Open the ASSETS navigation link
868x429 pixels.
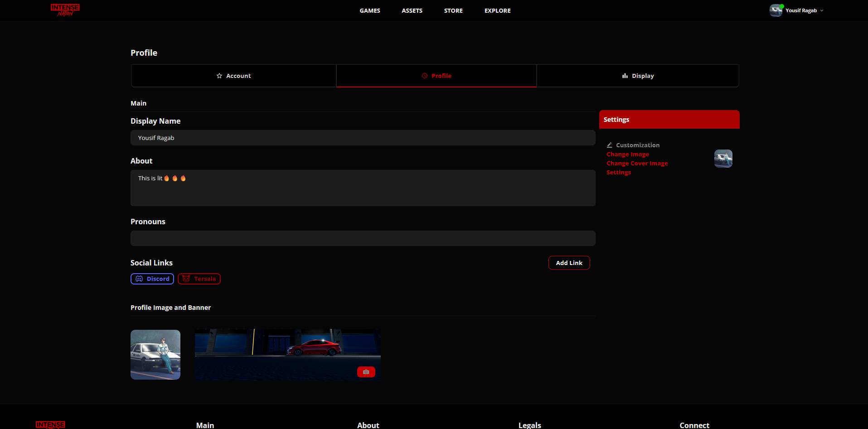point(412,10)
